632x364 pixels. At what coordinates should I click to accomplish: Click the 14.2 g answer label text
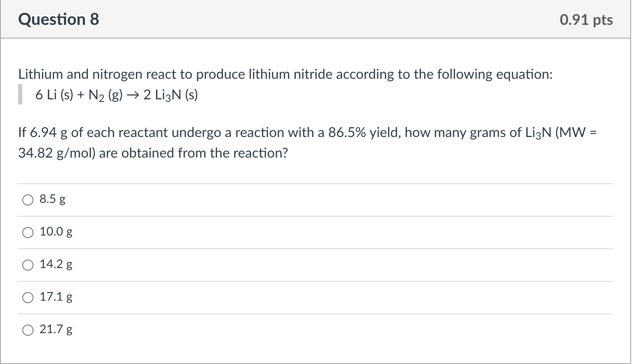55,264
